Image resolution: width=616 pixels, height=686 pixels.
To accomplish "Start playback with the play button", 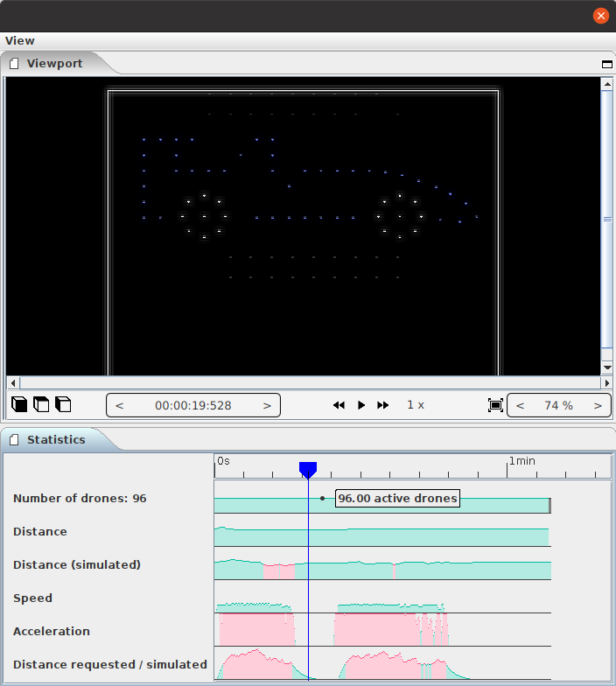I will [361, 405].
